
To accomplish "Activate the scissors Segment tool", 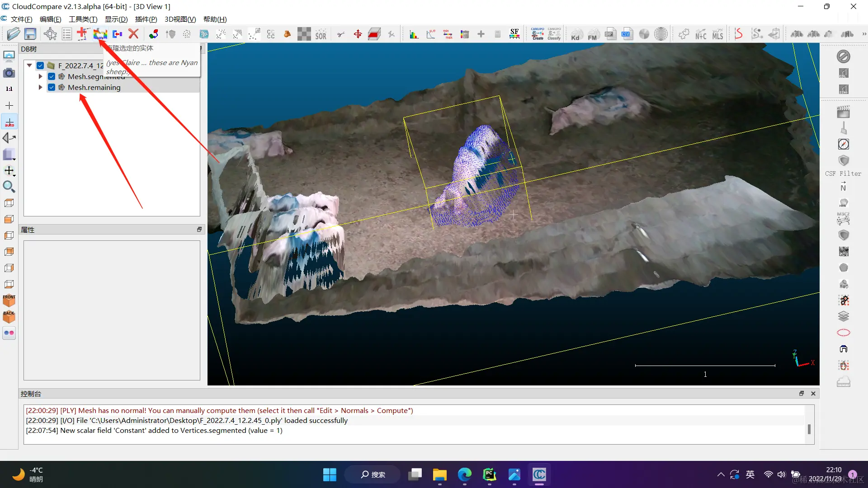I will pyautogui.click(x=341, y=34).
